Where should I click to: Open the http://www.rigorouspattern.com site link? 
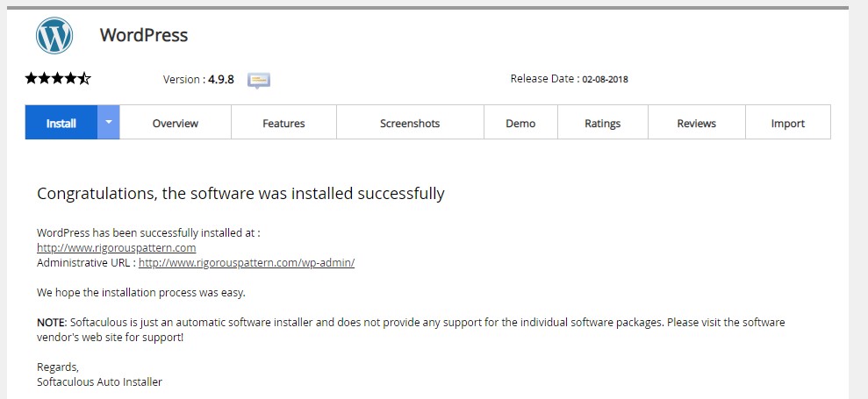click(x=116, y=248)
